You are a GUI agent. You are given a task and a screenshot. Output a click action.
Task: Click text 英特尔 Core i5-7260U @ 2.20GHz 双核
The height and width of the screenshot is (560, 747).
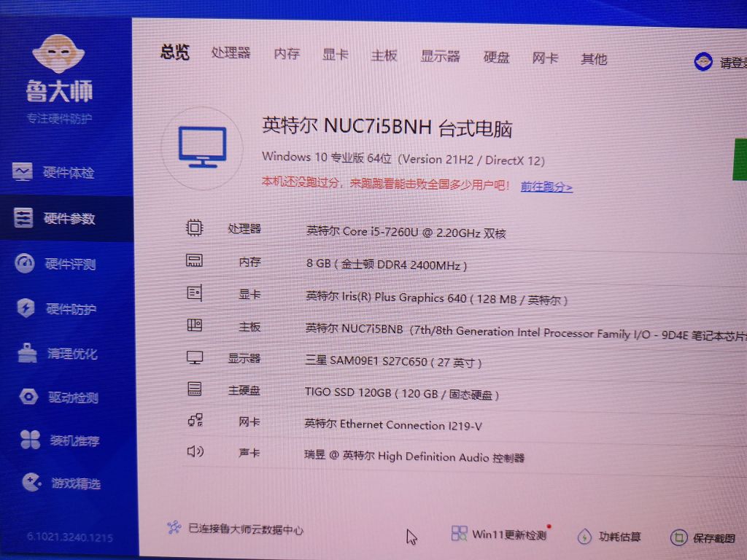click(x=406, y=233)
